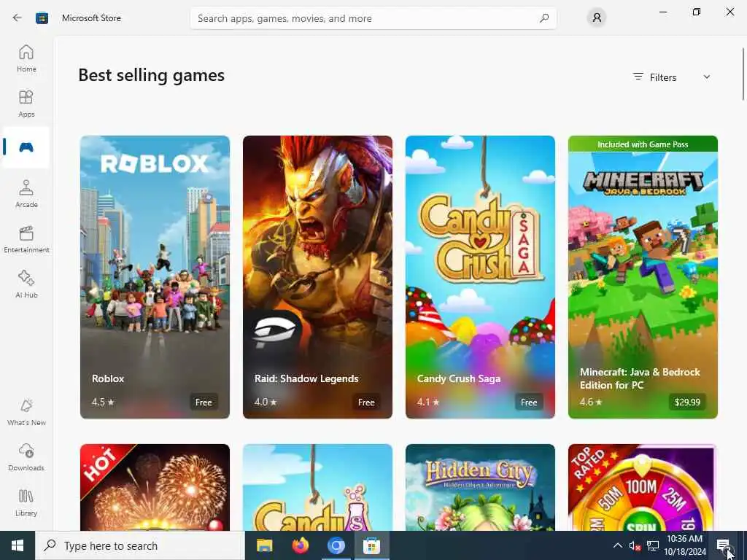Image resolution: width=747 pixels, height=560 pixels.
Task: Open the Candy Crush Soda card
Action: coord(317,488)
